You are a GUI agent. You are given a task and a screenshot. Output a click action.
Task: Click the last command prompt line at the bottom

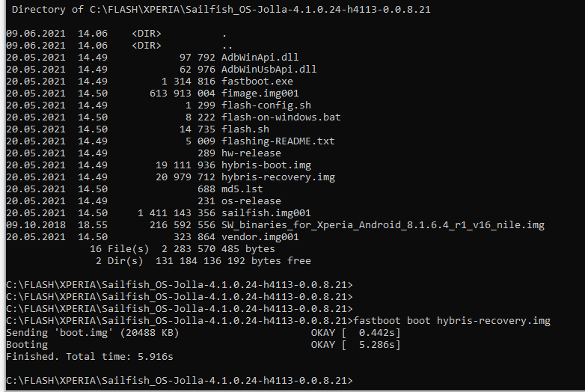pyautogui.click(x=180, y=381)
